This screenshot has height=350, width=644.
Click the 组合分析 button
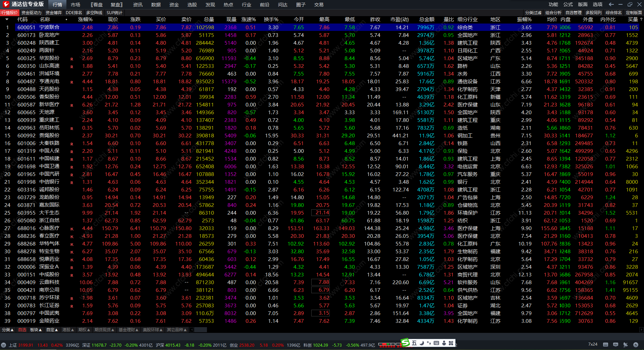coord(553,13)
